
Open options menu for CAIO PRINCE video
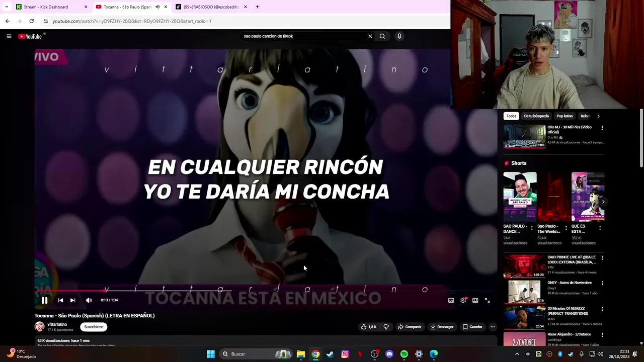tap(602, 258)
